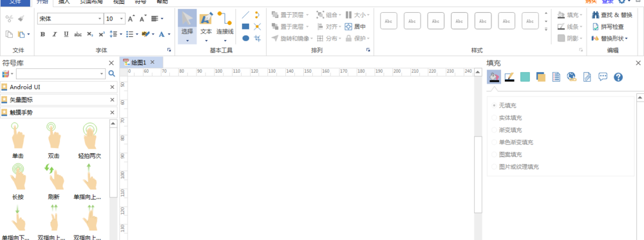The width and height of the screenshot is (644, 240).
Task: Open the font color dropdown arrow
Action: [x=168, y=35]
